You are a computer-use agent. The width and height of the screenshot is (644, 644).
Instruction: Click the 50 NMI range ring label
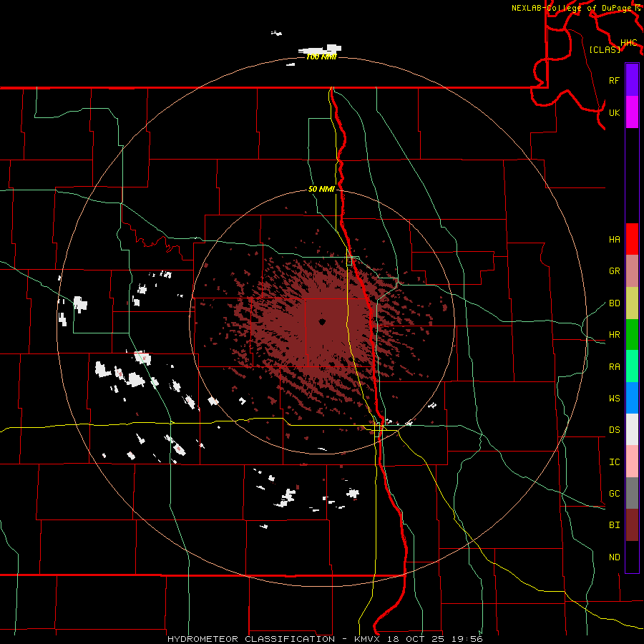click(x=321, y=189)
